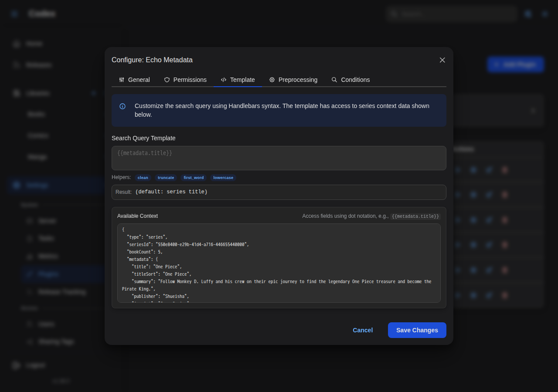
Task: Click the "Available Context" heading
Action: click(137, 216)
